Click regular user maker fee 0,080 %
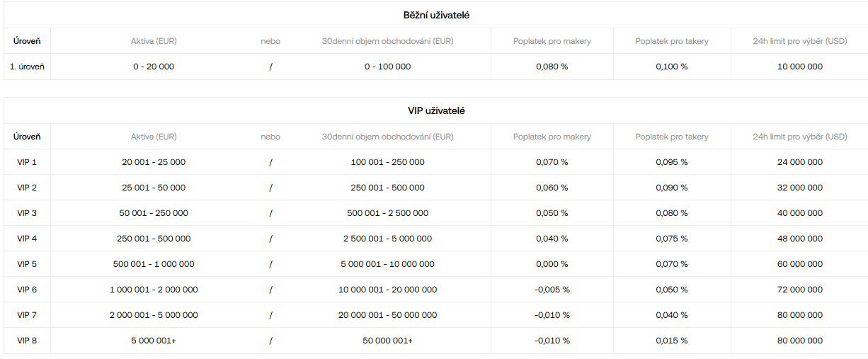 pos(552,67)
